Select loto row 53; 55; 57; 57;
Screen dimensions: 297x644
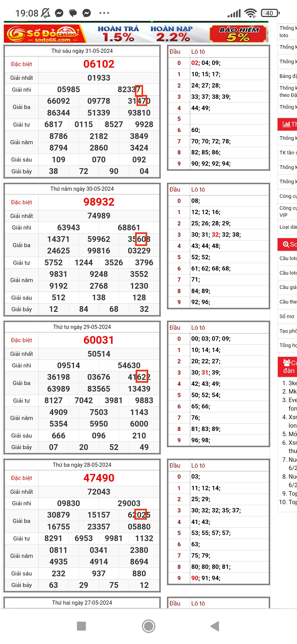pyautogui.click(x=211, y=533)
